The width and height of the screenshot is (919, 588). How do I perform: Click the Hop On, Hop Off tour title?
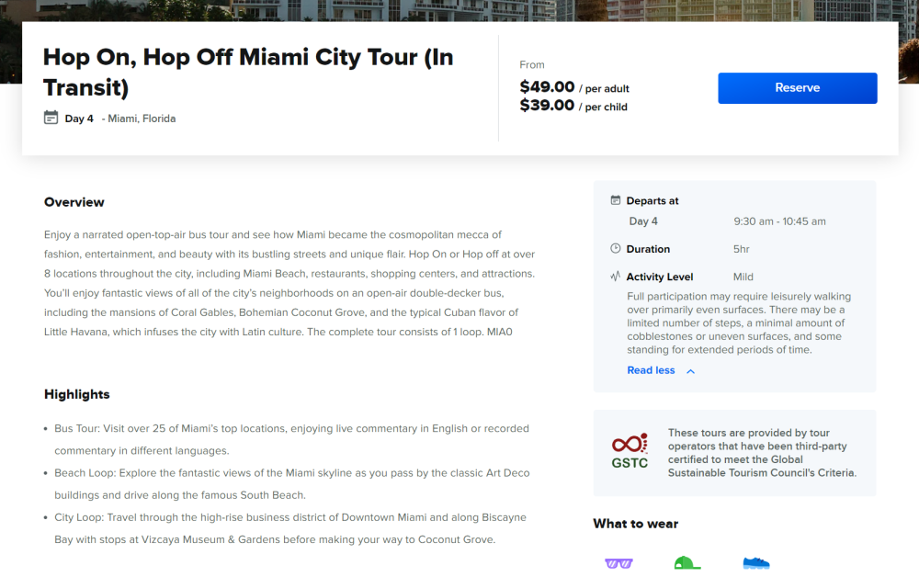tap(248, 72)
